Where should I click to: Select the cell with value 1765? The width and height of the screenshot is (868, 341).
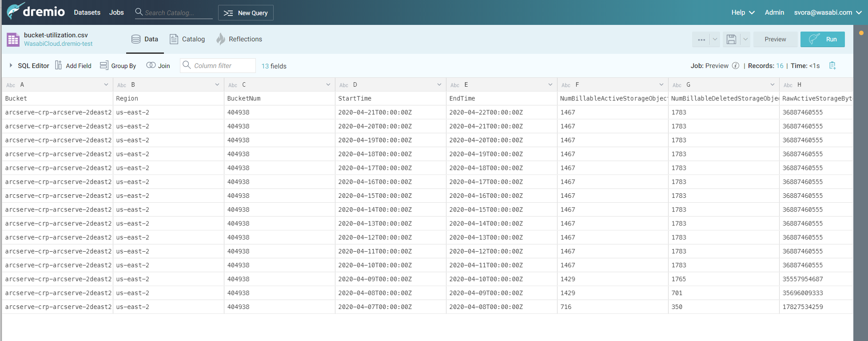pos(724,279)
